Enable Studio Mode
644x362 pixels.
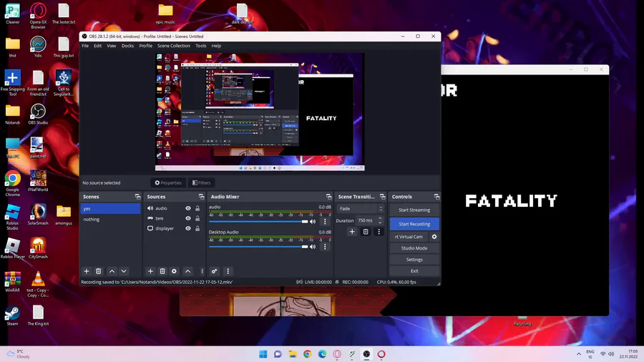(414, 248)
